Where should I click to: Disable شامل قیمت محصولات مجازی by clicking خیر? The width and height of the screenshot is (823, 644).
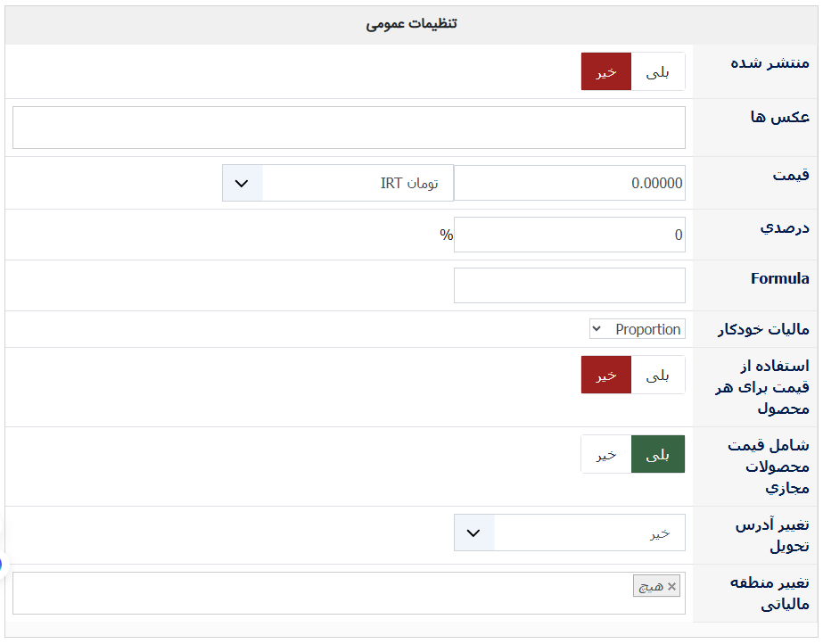[x=606, y=454]
